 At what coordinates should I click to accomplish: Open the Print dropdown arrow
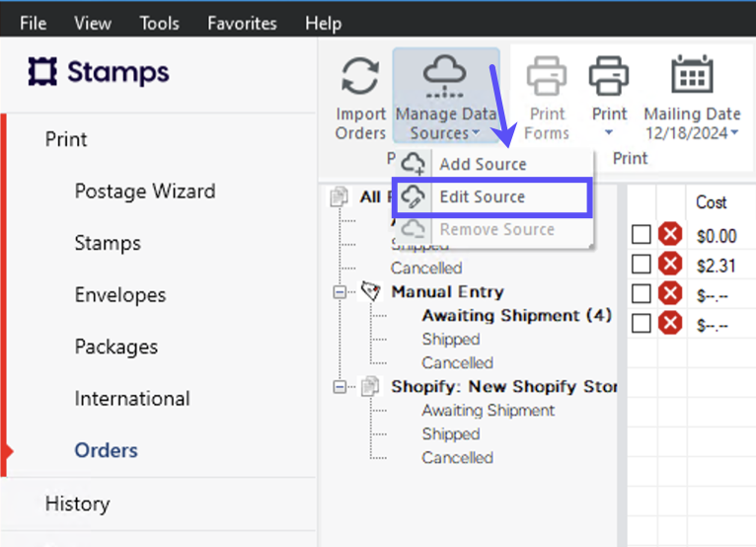tap(609, 132)
